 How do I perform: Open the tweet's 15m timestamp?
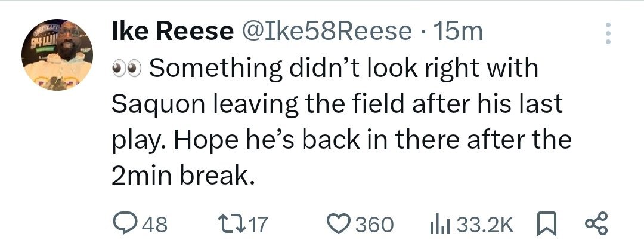[x=459, y=32]
